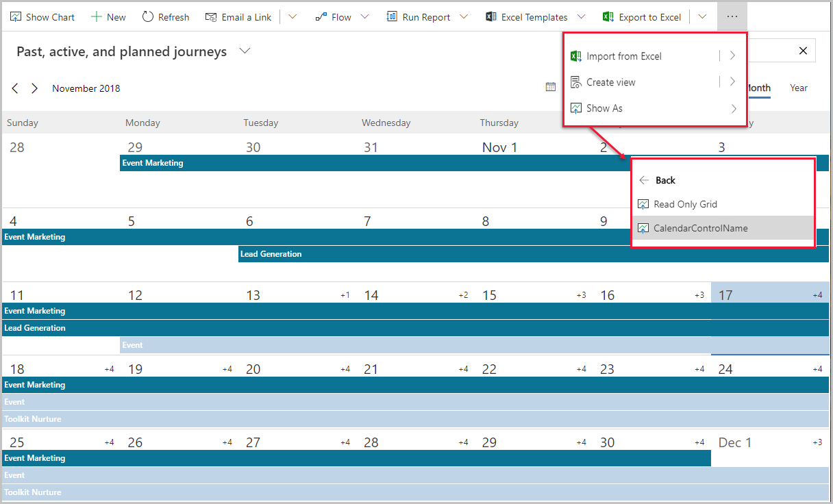Open the date picker calendar icon
The image size is (833, 504).
pos(550,87)
